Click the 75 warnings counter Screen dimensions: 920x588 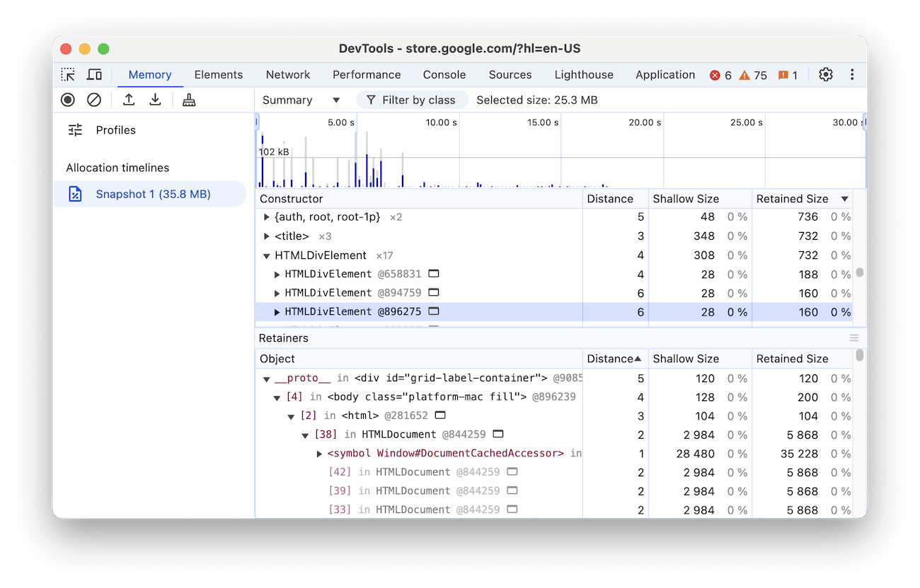pos(752,74)
